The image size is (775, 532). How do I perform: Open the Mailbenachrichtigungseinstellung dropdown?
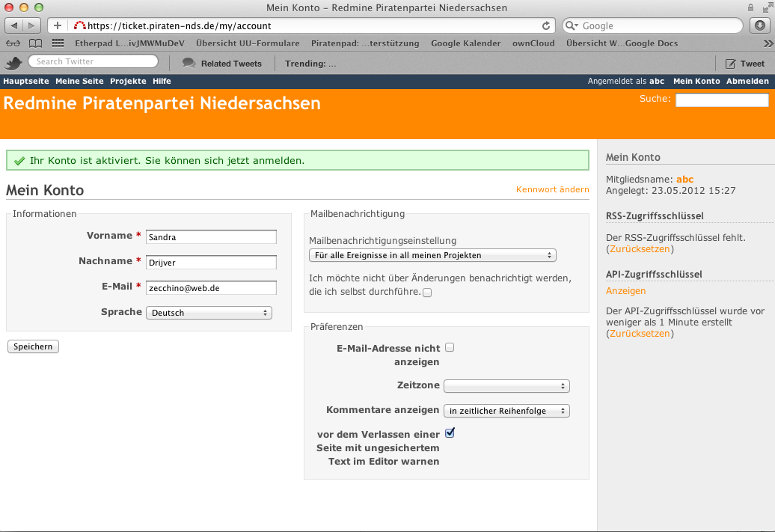(x=432, y=255)
